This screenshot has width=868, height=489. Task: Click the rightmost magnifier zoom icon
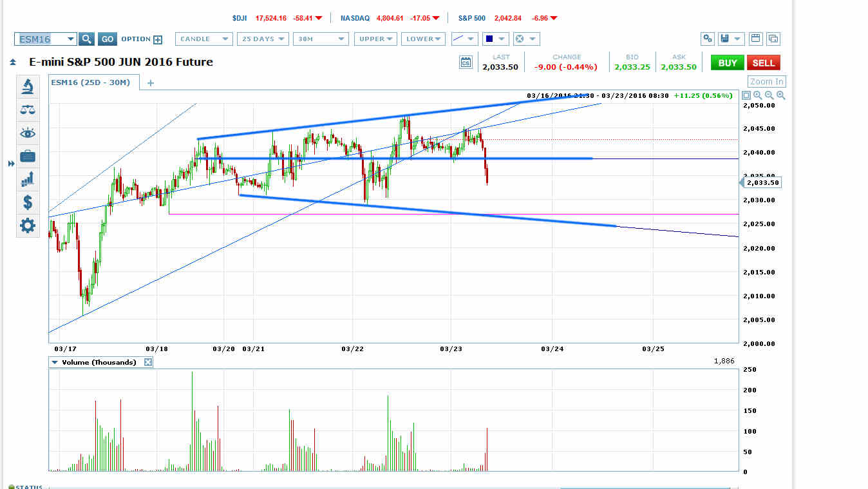point(781,95)
